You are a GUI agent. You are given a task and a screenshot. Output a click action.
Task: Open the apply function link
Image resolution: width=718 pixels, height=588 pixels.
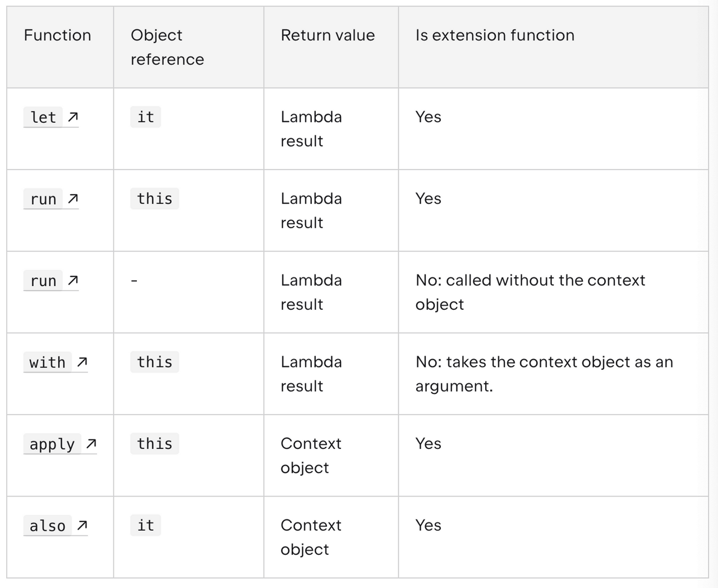(60, 444)
